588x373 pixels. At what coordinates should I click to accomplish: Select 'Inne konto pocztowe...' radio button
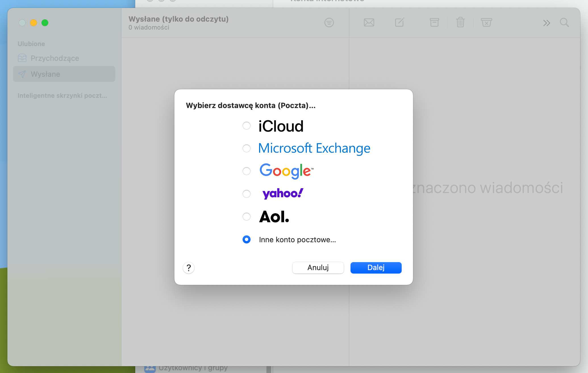tap(247, 239)
